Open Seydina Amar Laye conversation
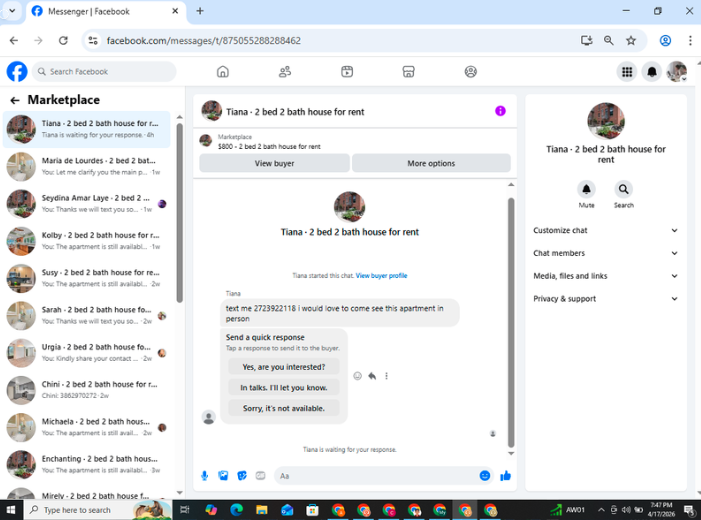This screenshot has width=701, height=520. tap(86, 204)
